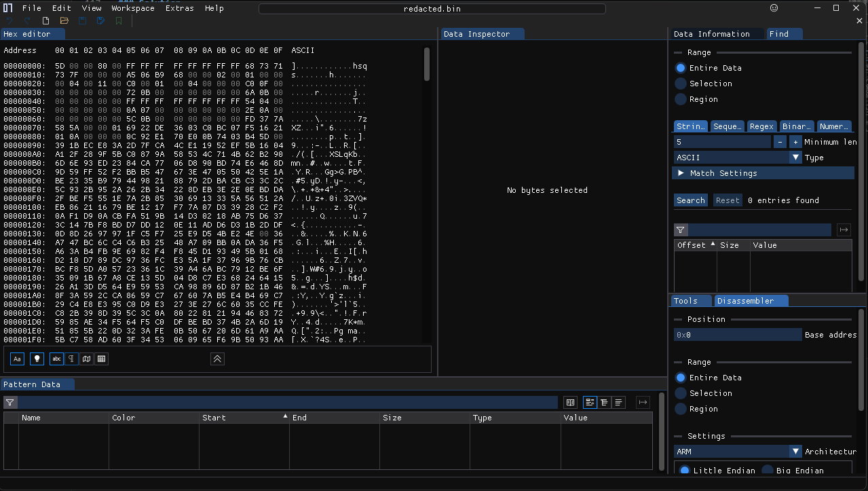Toggle the abc ASCII column icon
868x491 pixels.
click(56, 359)
